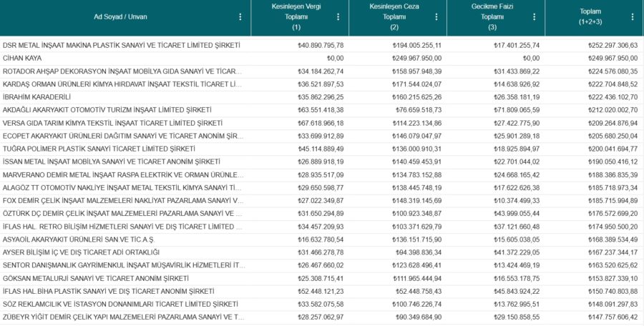
Task: Select the DSR METAL İNŞAAT MAKİNA row name
Action: [121, 46]
